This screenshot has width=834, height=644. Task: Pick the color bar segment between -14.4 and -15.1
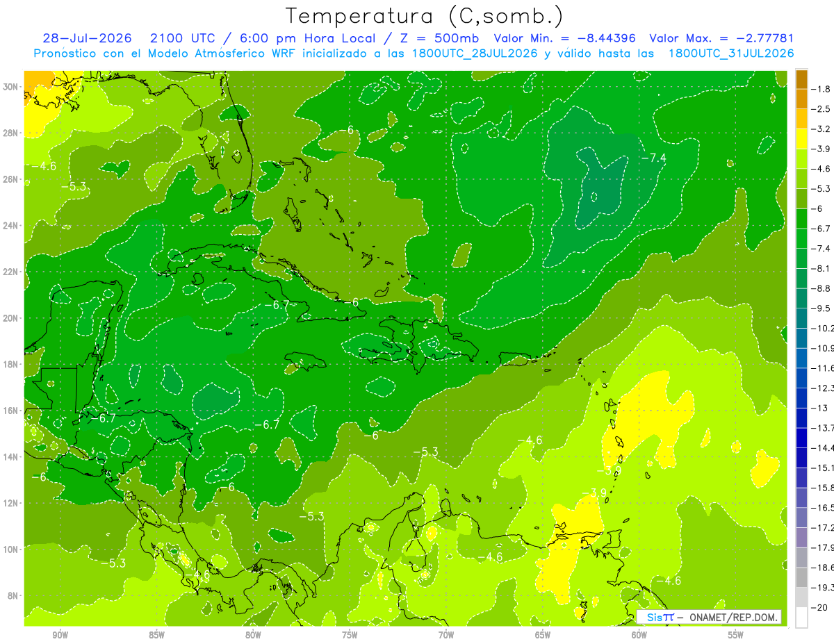tap(801, 458)
